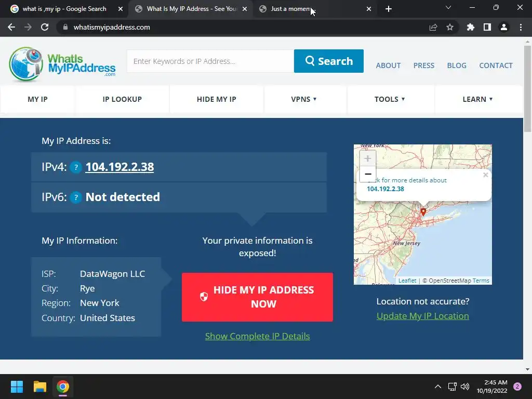Screen dimensions: 532x399
Task: Click the WhatIsMyIPAddress globe logo
Action: point(62,64)
